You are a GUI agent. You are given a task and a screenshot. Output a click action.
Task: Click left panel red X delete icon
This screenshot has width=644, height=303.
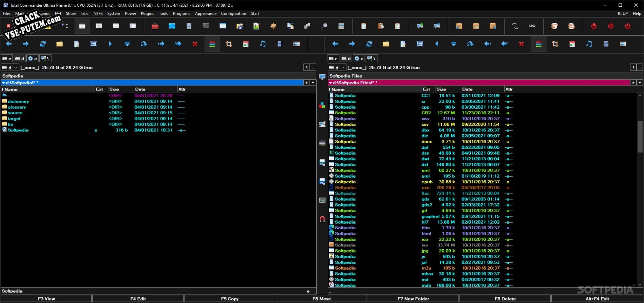pos(195,44)
